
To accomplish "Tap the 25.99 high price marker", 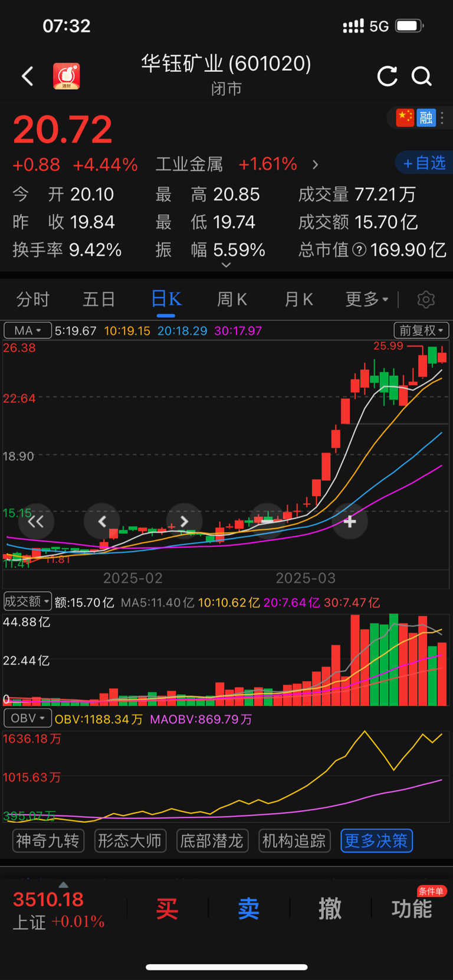I will [x=388, y=346].
